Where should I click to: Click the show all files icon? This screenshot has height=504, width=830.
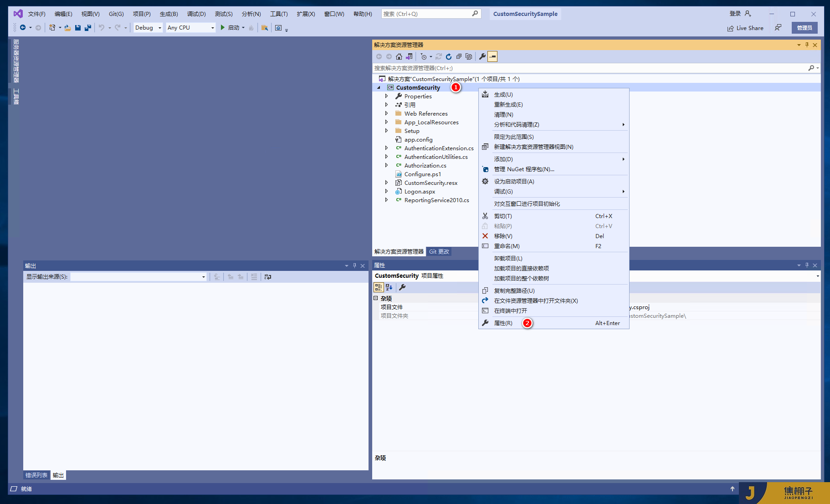pyautogui.click(x=469, y=56)
